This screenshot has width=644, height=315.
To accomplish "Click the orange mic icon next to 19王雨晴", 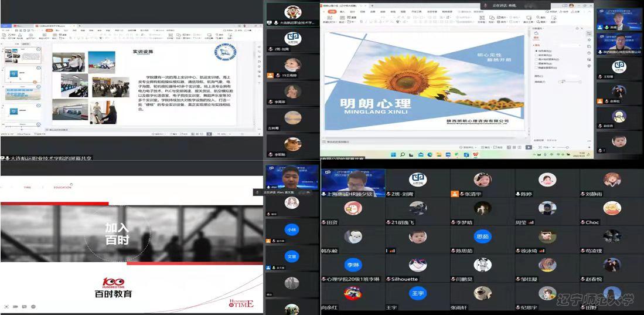I will (x=270, y=76).
